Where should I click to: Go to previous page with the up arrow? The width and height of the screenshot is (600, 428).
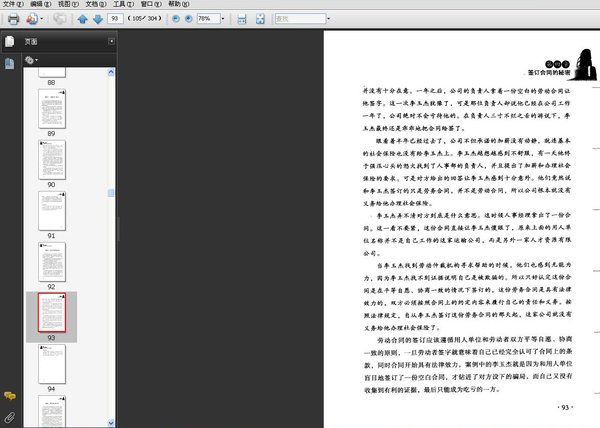(82, 19)
